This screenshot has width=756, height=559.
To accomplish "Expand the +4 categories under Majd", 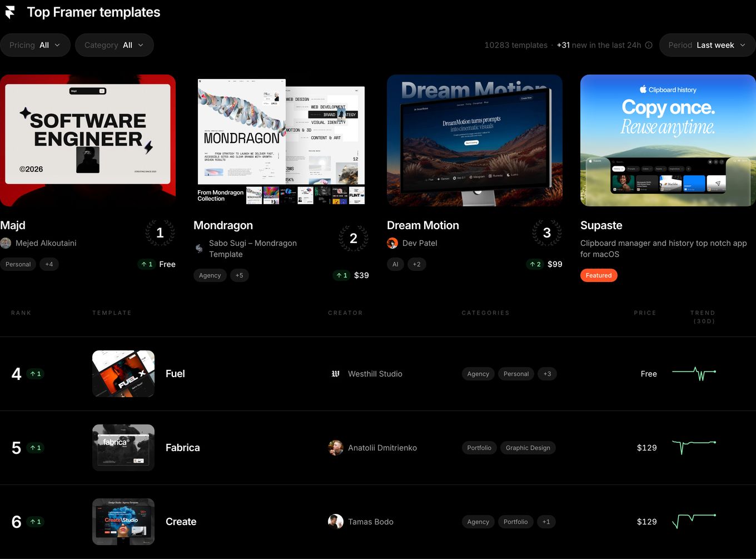I will click(49, 264).
